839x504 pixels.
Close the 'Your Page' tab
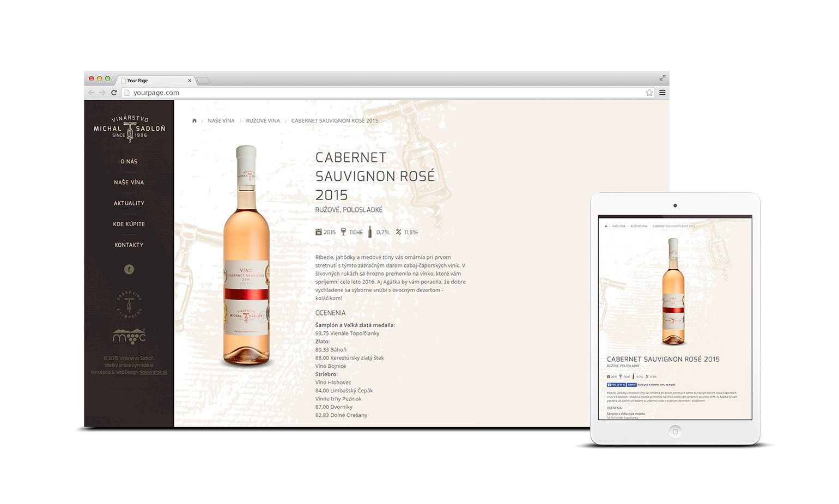coord(190,81)
